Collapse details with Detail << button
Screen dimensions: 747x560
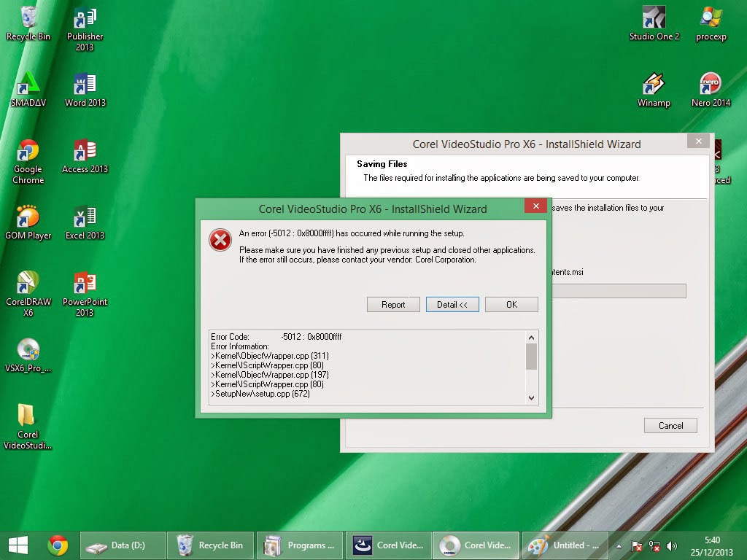click(x=452, y=305)
